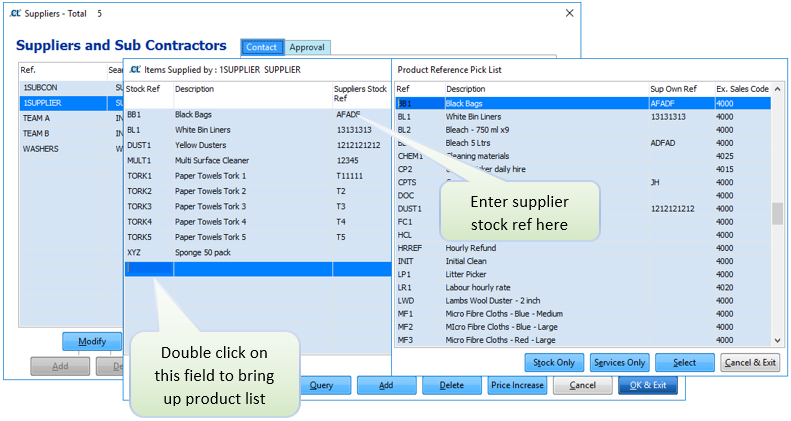The image size is (791, 421).
Task: Click the Suppliers window title icon
Action: tap(16, 14)
